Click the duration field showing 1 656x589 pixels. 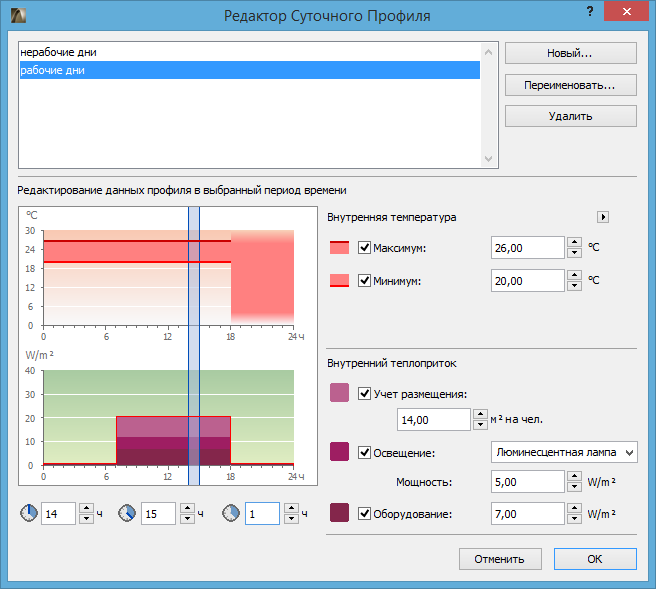(262, 514)
